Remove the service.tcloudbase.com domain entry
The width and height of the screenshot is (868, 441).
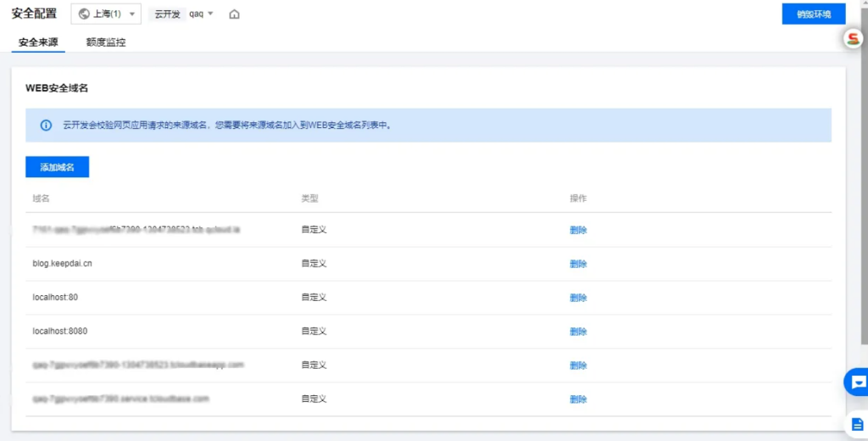(x=578, y=399)
